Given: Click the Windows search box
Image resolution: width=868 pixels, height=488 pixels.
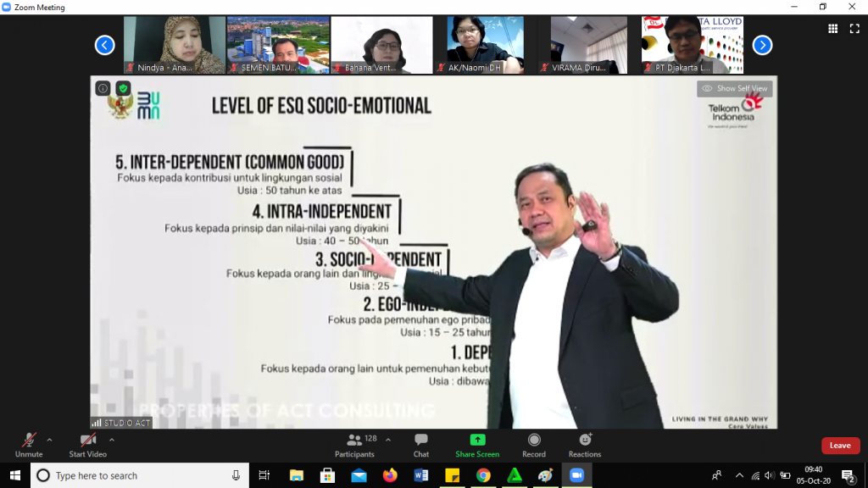Looking at the screenshot, I should tap(140, 475).
